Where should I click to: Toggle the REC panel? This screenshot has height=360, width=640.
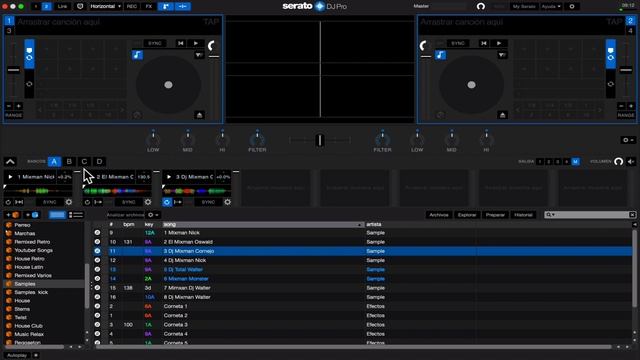[132, 7]
